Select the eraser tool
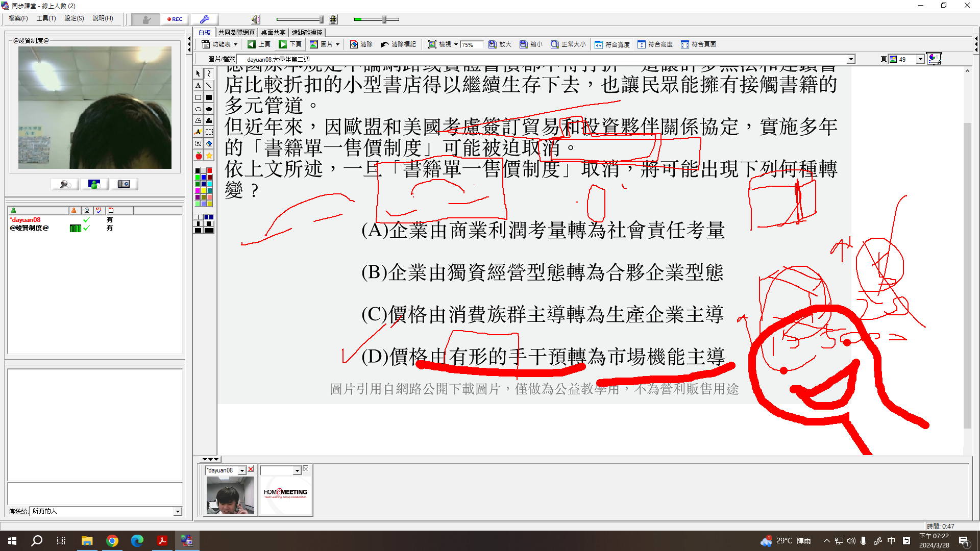Viewport: 980px width, 551px height. (209, 144)
